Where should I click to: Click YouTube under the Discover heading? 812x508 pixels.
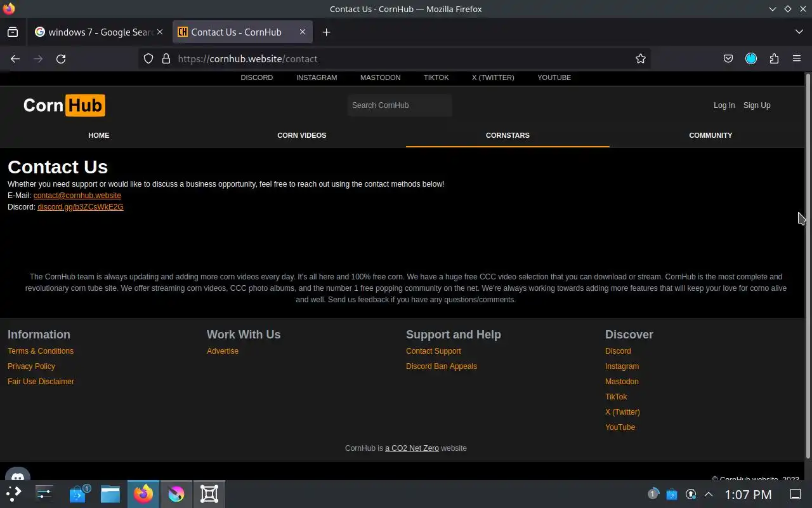620,427
